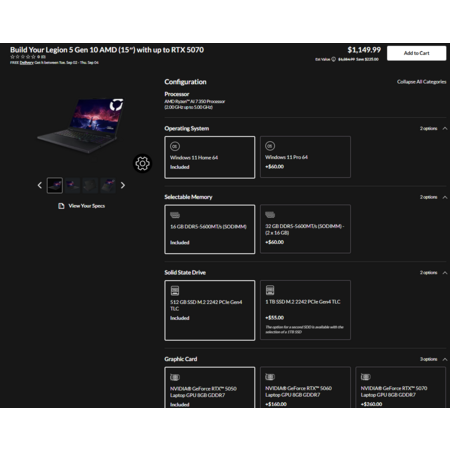Viewport: 450px width, 450px height.
Task: Collapse the Graphic Card section chevron
Action: [445, 359]
